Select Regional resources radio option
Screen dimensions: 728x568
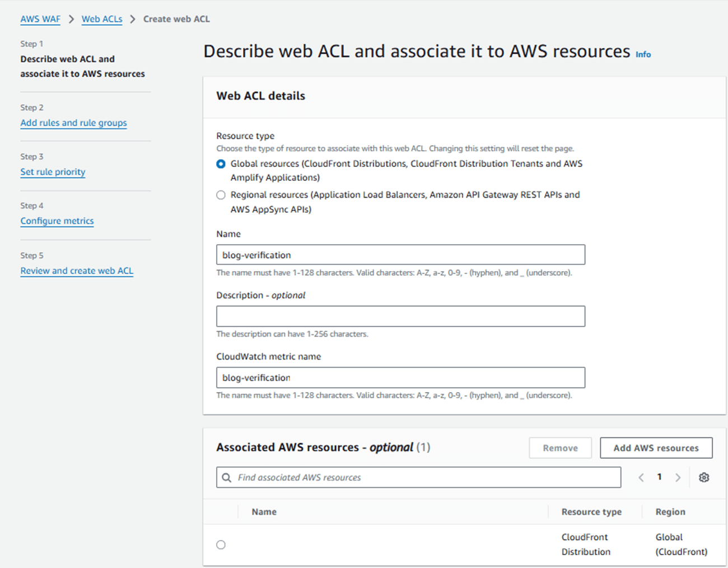[221, 195]
